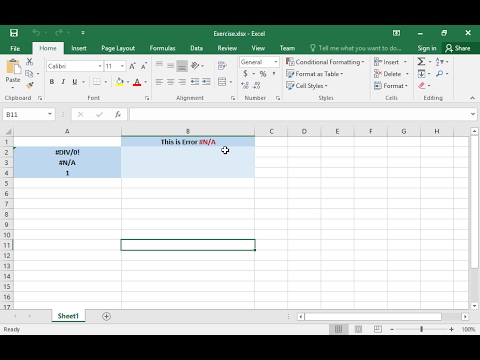
Task: Merge and center cells
Action: click(x=222, y=82)
